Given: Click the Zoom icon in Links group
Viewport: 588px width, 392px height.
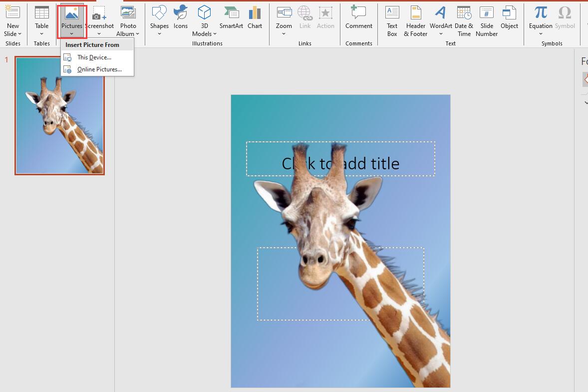Looking at the screenshot, I should pyautogui.click(x=284, y=12).
